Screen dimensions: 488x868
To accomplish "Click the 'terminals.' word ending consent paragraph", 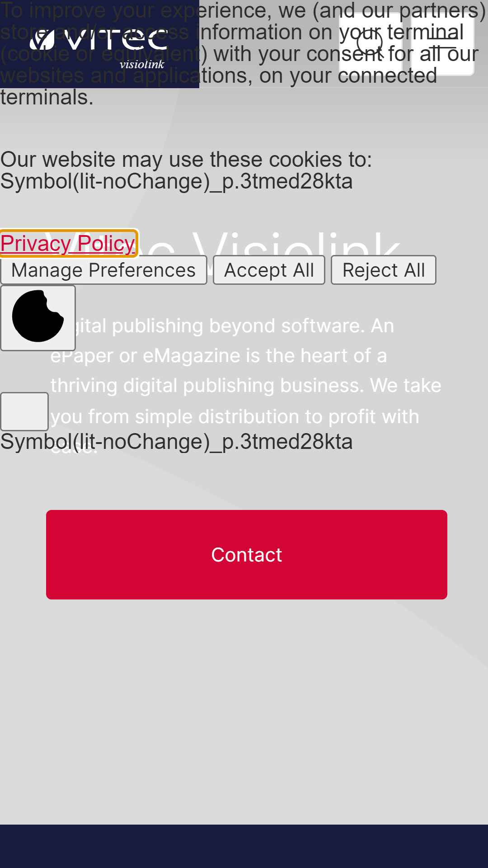I will (x=47, y=97).
